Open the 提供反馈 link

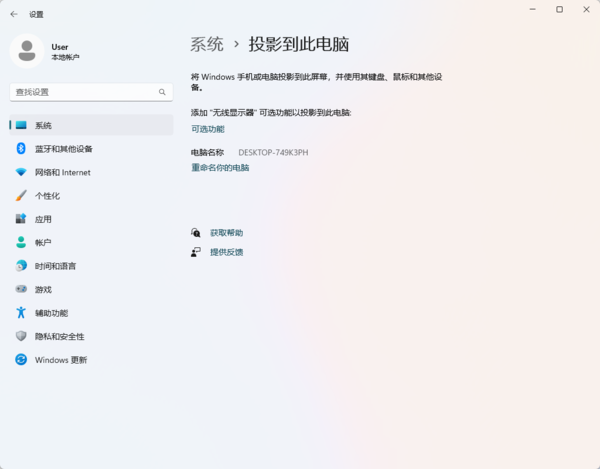point(227,252)
